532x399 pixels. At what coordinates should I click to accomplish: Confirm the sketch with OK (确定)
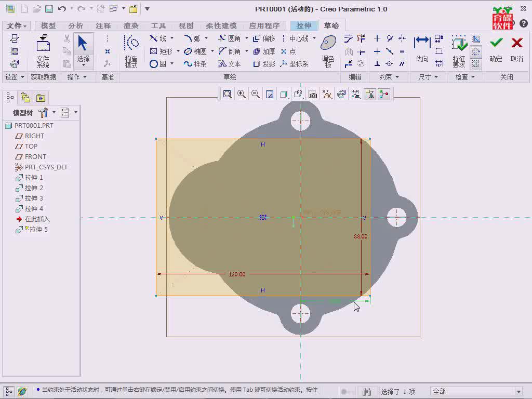point(496,49)
